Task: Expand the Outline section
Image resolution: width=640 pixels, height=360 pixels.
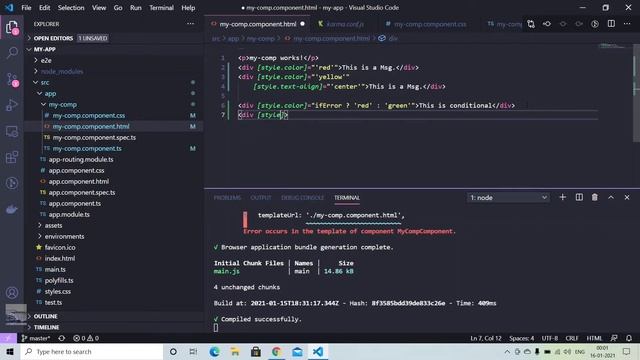Action: click(45, 316)
